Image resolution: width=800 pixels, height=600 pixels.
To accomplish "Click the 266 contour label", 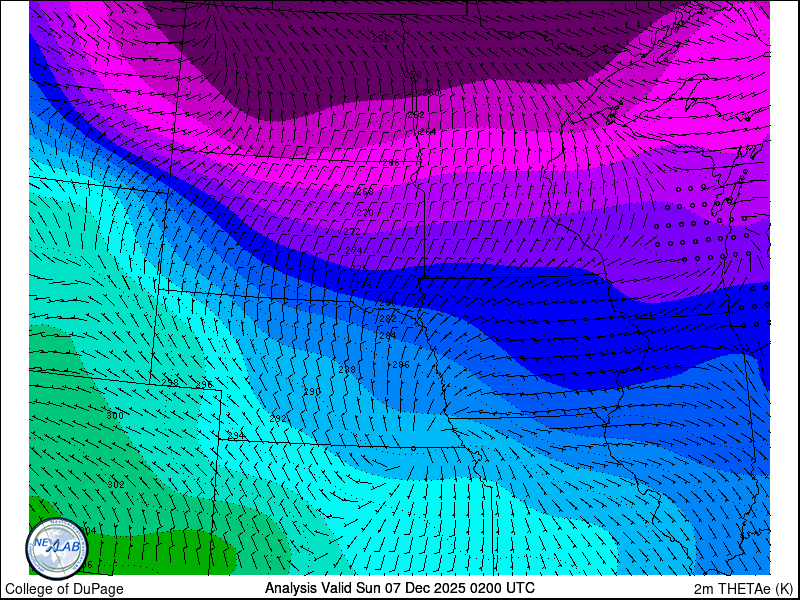I will pos(391,163).
